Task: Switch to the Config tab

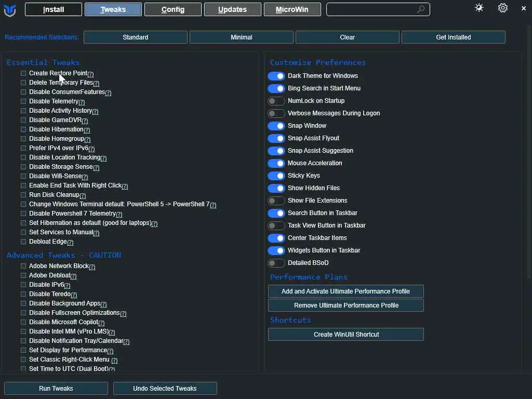Action: click(172, 9)
